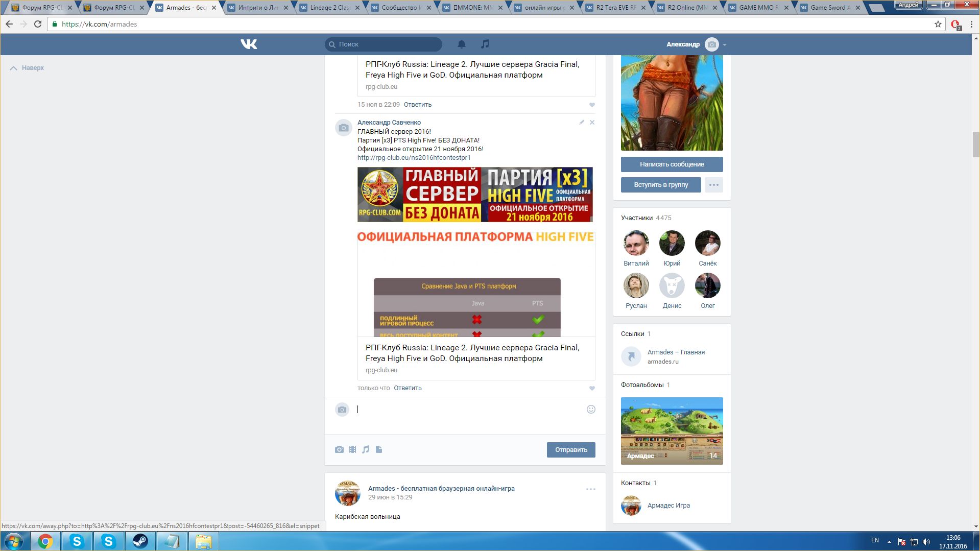The height and width of the screenshot is (551, 980).
Task: Bookmark page with star icon
Action: 938,24
